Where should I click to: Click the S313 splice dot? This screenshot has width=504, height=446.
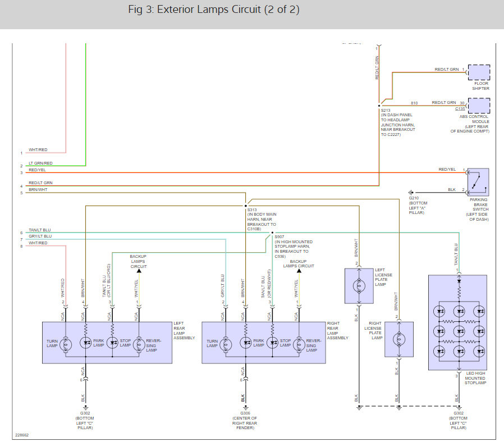tap(246, 206)
